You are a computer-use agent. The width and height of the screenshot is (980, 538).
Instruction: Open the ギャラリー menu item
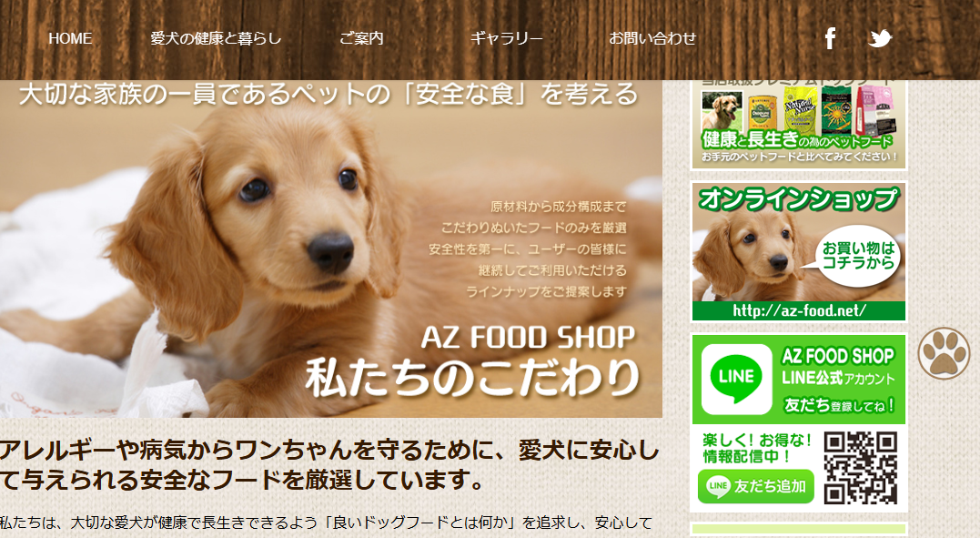pyautogui.click(x=506, y=39)
